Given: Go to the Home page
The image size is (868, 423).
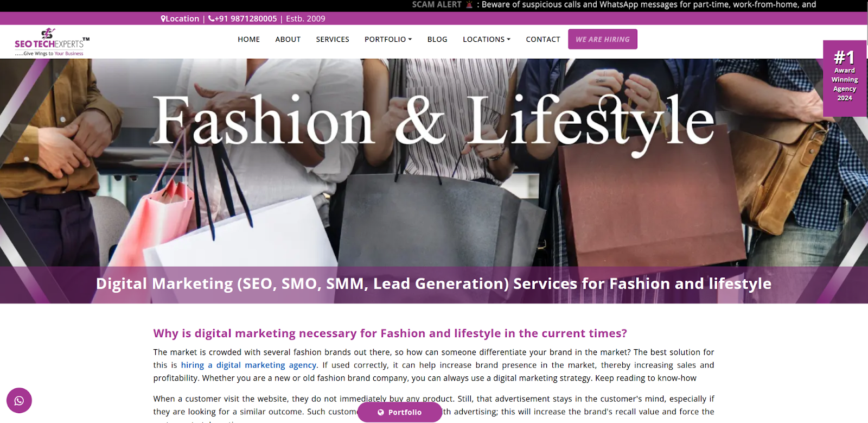Looking at the screenshot, I should [x=249, y=39].
